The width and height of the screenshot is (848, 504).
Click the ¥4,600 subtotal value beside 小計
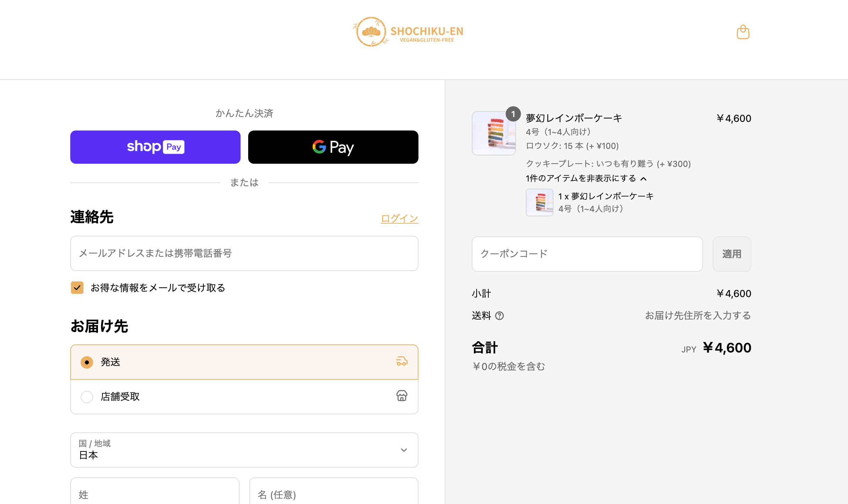coord(734,294)
